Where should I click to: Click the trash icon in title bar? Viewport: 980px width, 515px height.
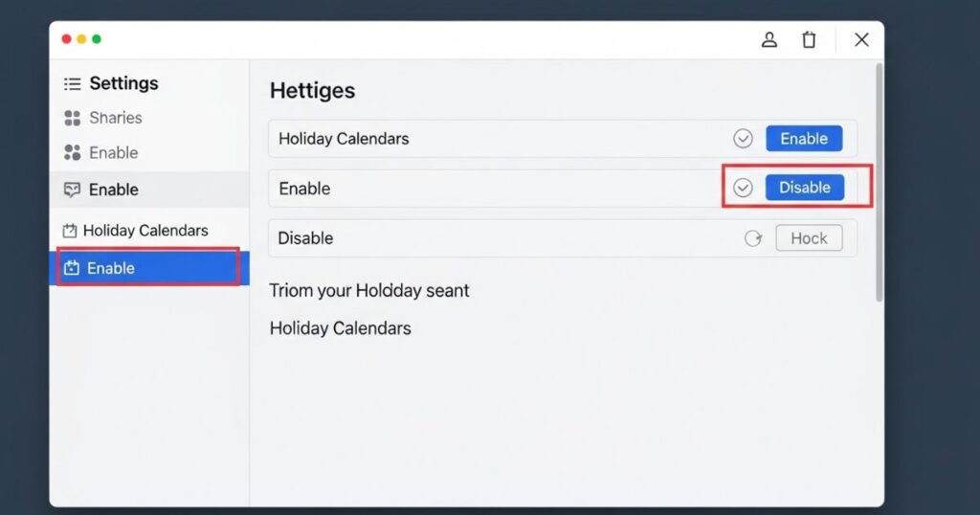pyautogui.click(x=809, y=39)
